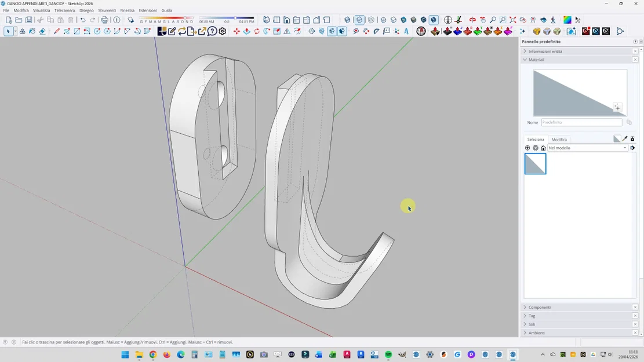Choose the Zoom magnifier tool

[493, 20]
